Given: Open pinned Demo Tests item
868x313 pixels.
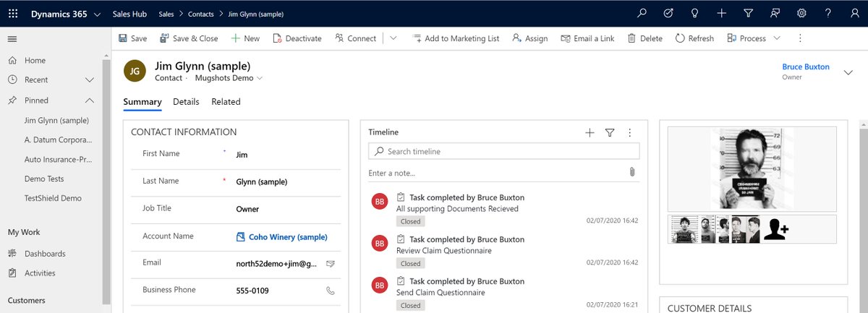Looking at the screenshot, I should pos(44,179).
